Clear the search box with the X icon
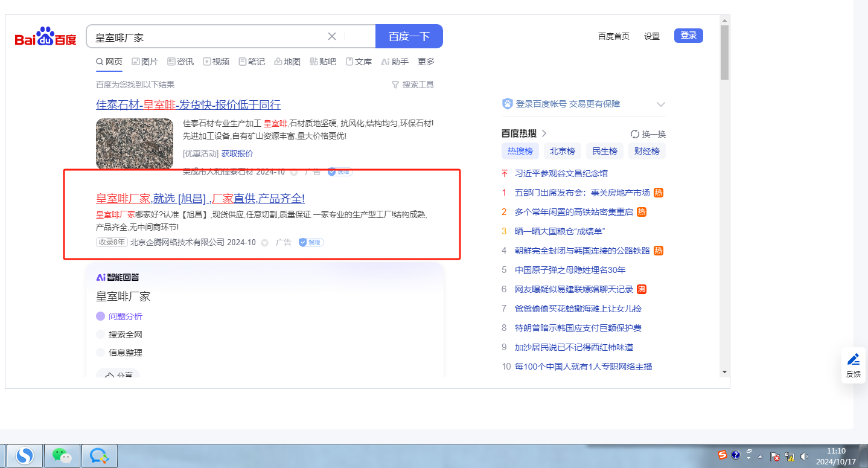Screen dimensions: 868x468 click(331, 36)
